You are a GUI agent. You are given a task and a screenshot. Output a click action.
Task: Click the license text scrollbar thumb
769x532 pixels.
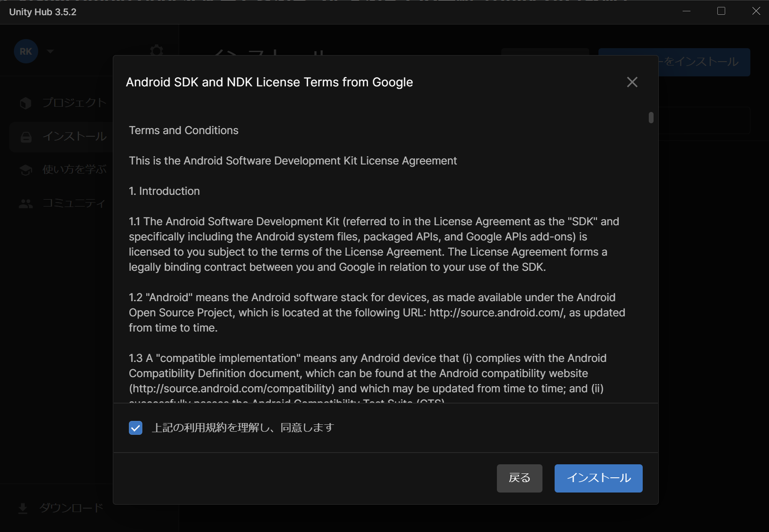651,118
